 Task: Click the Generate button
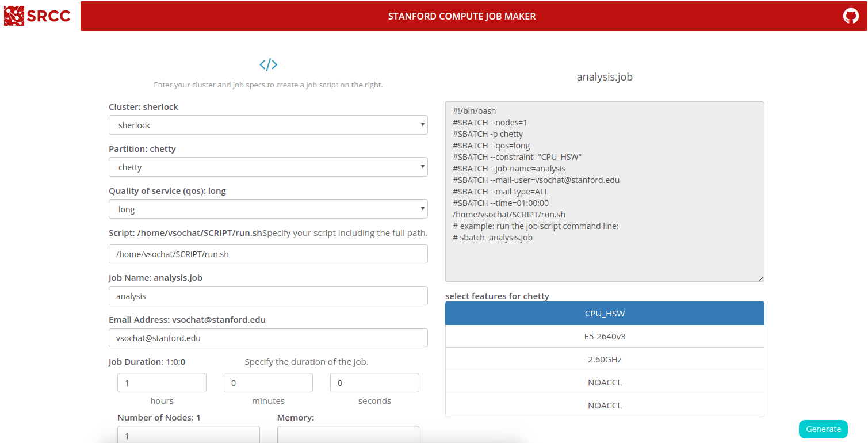[x=823, y=429]
